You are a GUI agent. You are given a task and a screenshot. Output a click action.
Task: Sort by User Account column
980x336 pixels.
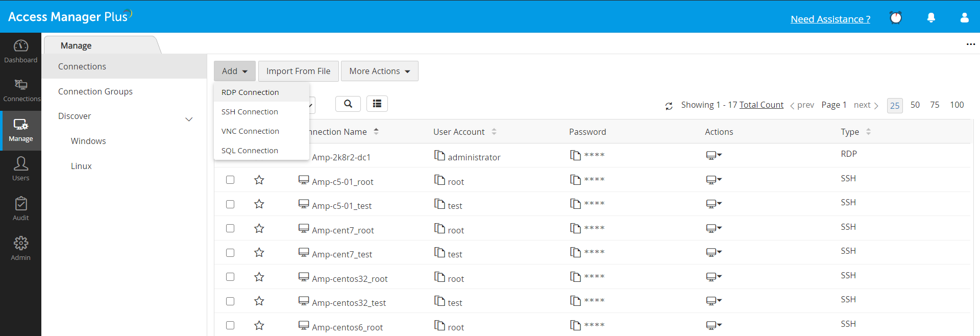(x=494, y=132)
